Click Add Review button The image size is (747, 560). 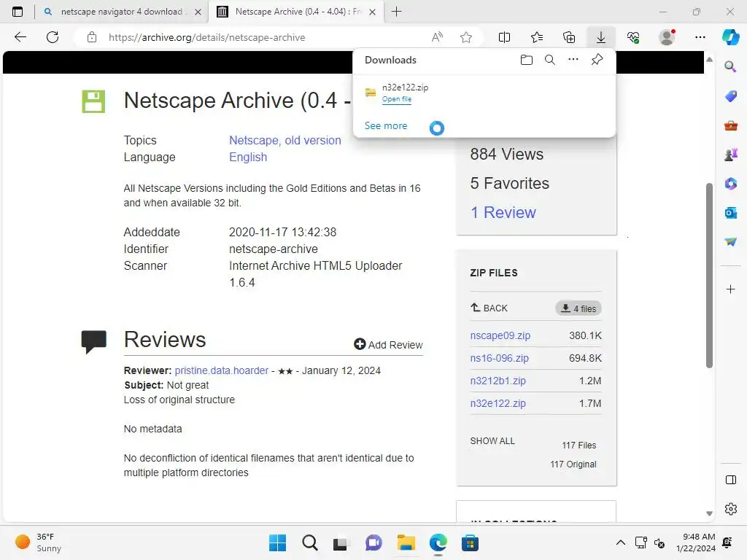pyautogui.click(x=388, y=344)
